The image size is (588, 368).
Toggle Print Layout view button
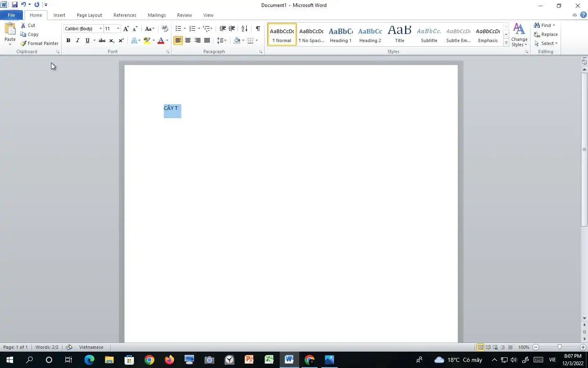point(481,347)
